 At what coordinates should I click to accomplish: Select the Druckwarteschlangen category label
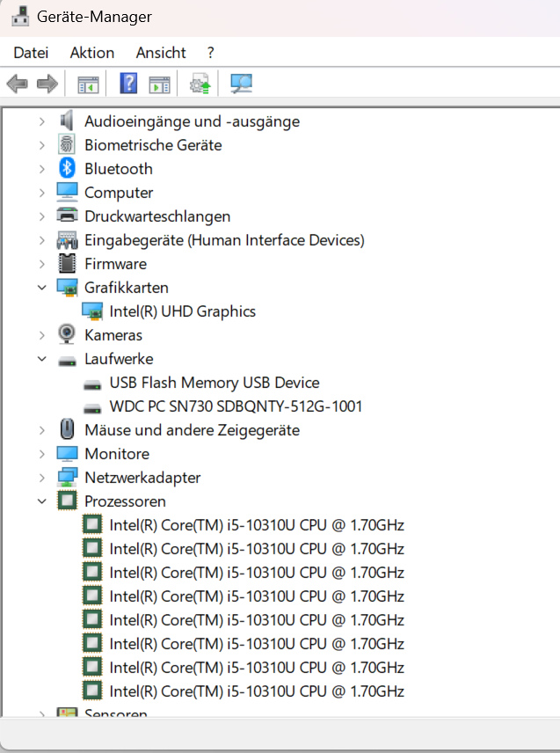157,216
